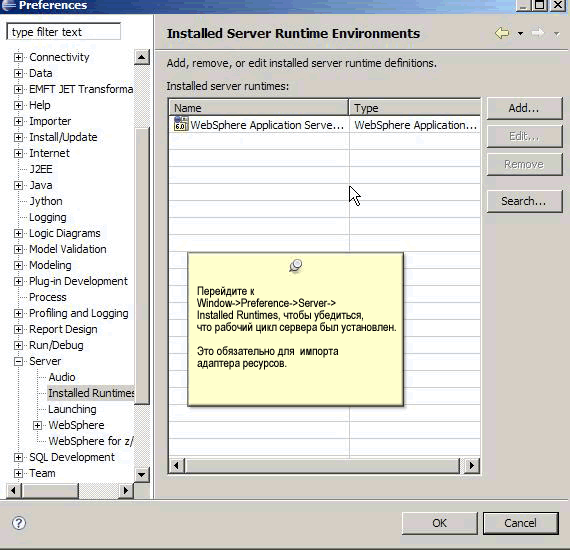Select the WebSphere Application Server runtime icon
The height and width of the screenshot is (550, 570).
point(181,124)
